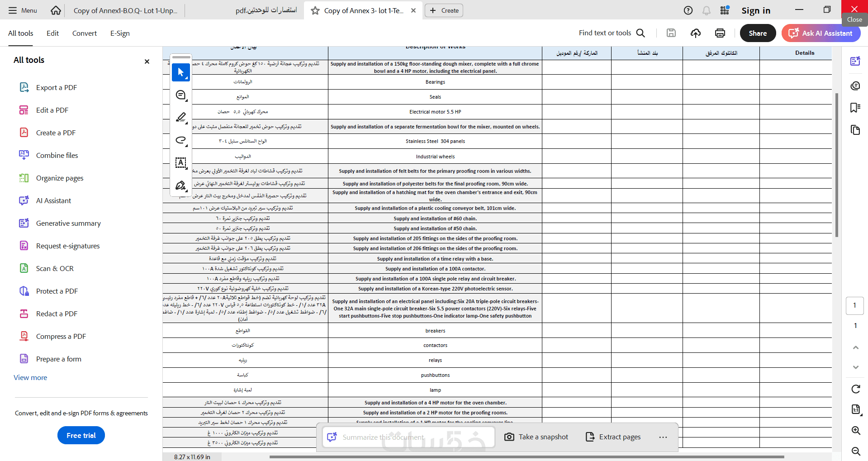Click the Summarize this document field

409,437
